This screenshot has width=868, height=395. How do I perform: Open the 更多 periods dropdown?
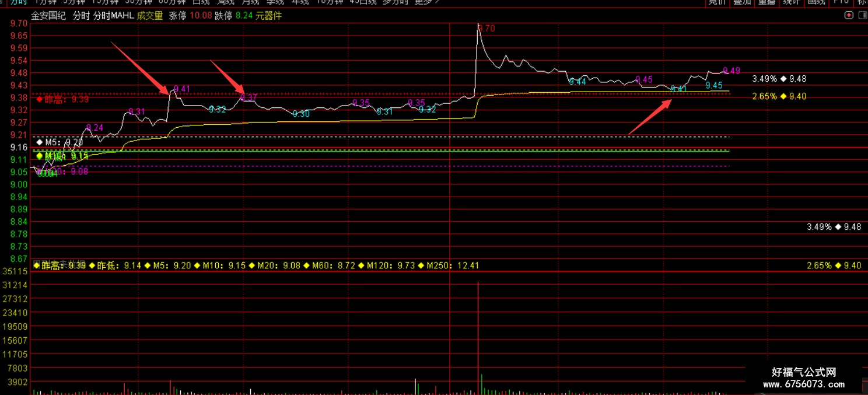pos(426,2)
